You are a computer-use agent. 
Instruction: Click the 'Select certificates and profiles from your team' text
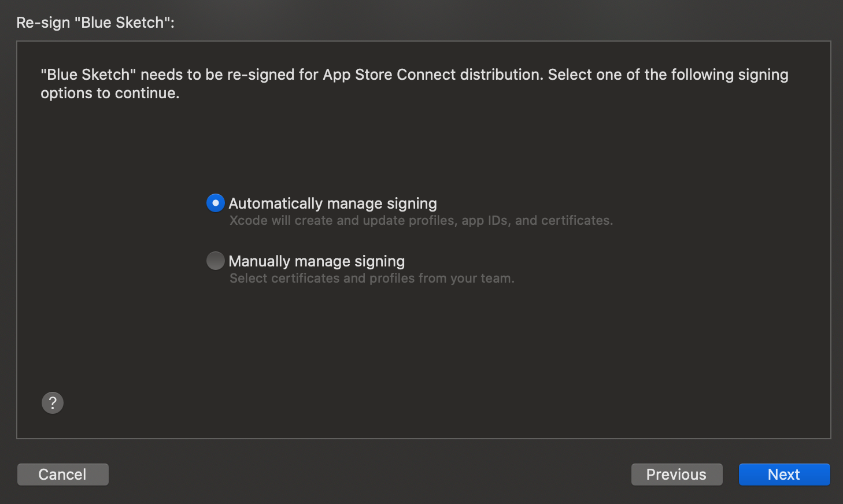(x=372, y=279)
